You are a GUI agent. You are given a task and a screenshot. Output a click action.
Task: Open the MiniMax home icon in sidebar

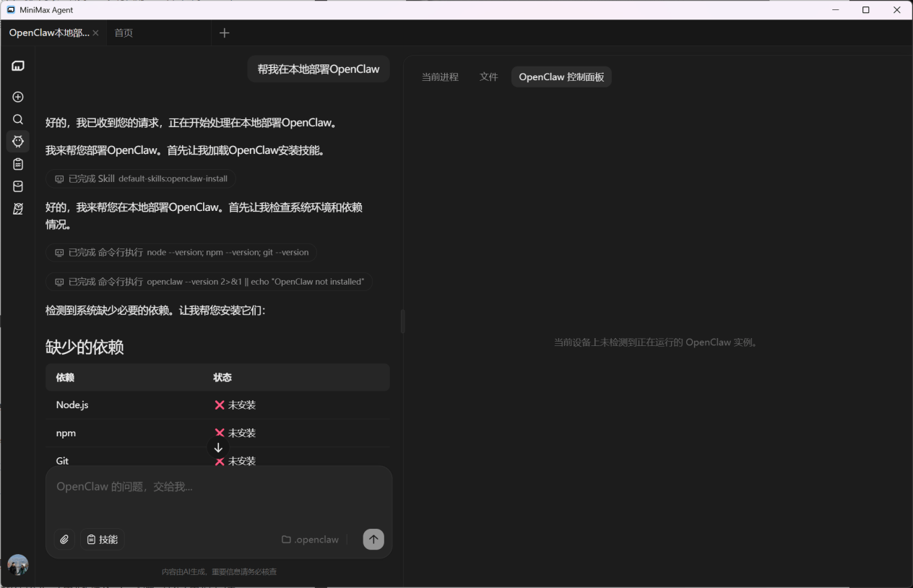pyautogui.click(x=18, y=66)
